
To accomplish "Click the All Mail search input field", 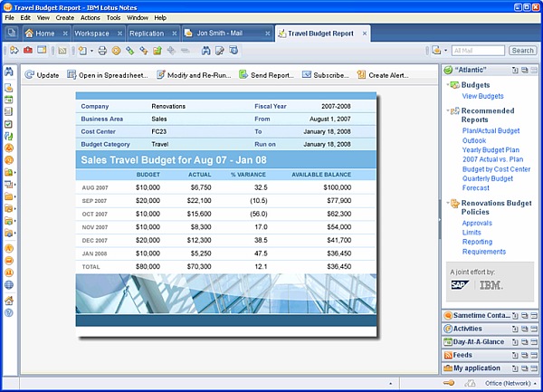I will (x=478, y=51).
